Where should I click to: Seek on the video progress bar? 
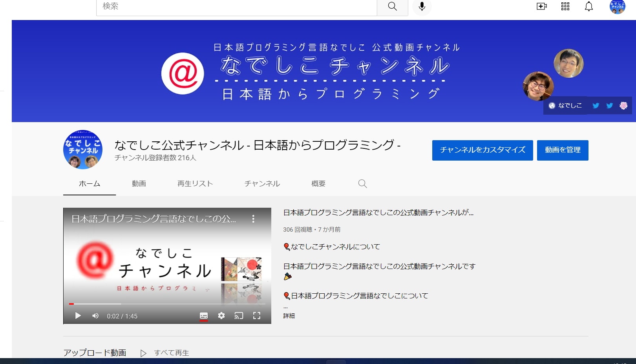click(167, 304)
